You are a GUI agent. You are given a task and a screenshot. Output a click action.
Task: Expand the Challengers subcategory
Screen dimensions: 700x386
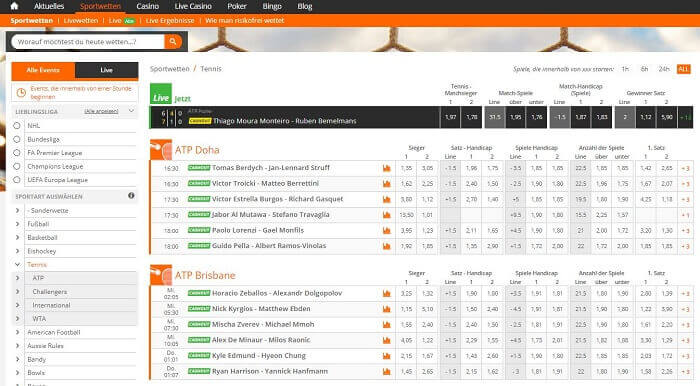point(17,291)
